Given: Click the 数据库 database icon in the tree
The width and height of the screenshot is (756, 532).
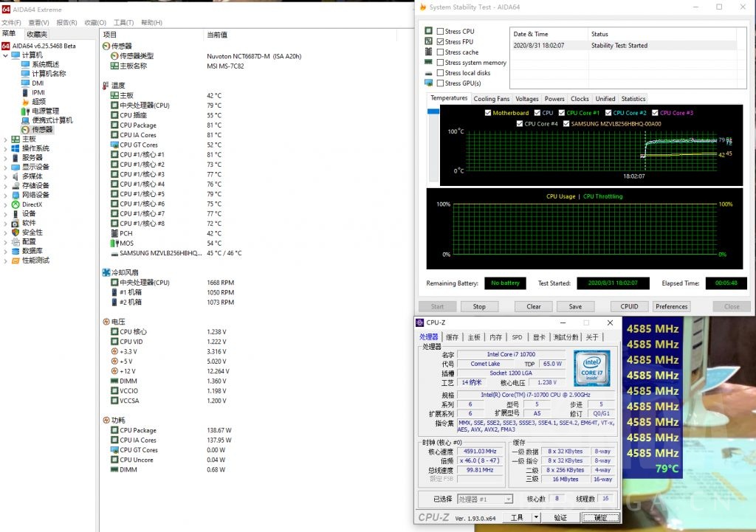Looking at the screenshot, I should click(16, 251).
